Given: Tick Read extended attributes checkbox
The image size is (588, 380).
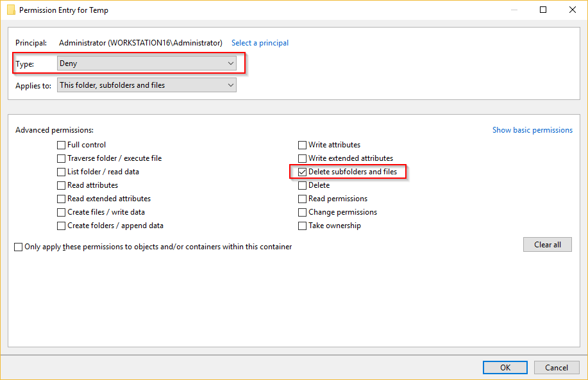Looking at the screenshot, I should [x=61, y=199].
